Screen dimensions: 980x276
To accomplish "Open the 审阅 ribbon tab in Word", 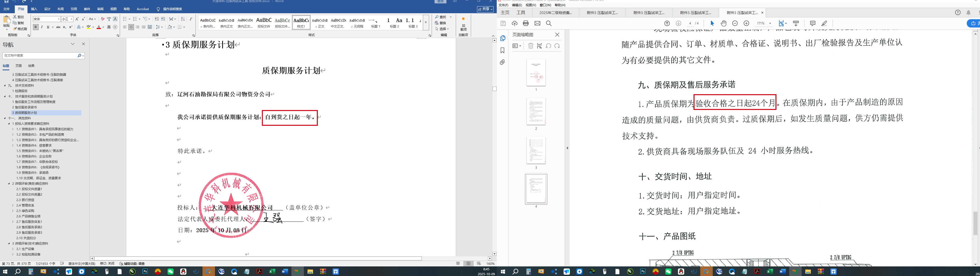I will click(x=100, y=9).
